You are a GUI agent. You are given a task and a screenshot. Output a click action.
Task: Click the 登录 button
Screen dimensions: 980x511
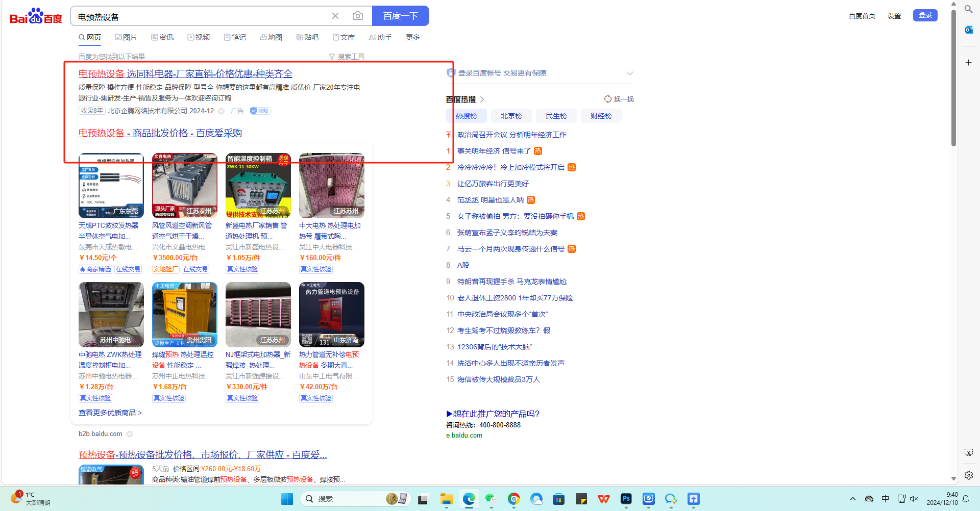pos(925,15)
